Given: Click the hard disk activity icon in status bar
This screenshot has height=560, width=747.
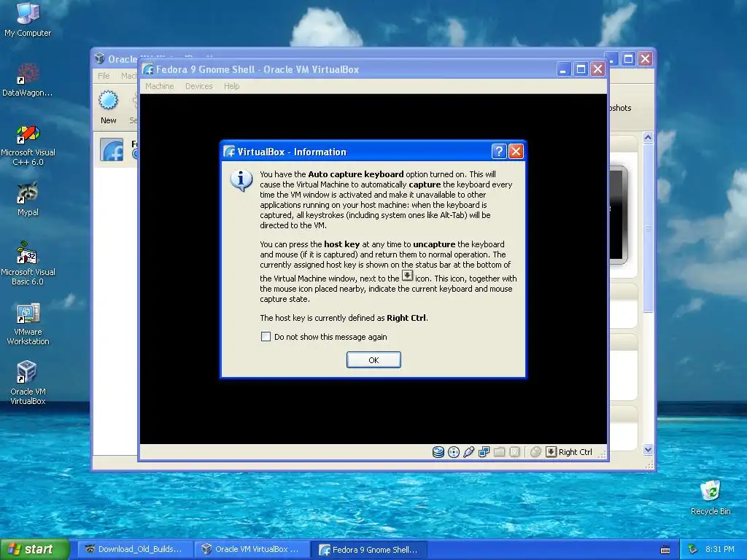Looking at the screenshot, I should pos(438,452).
